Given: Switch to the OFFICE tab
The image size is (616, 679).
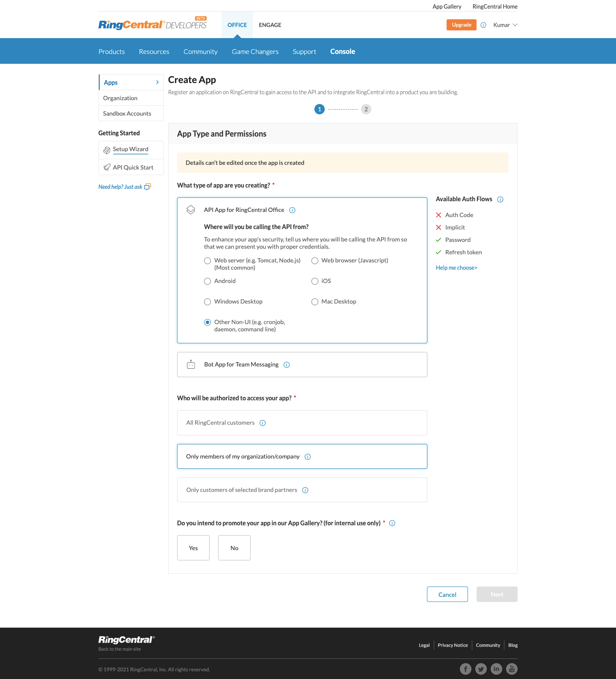Looking at the screenshot, I should coord(237,25).
